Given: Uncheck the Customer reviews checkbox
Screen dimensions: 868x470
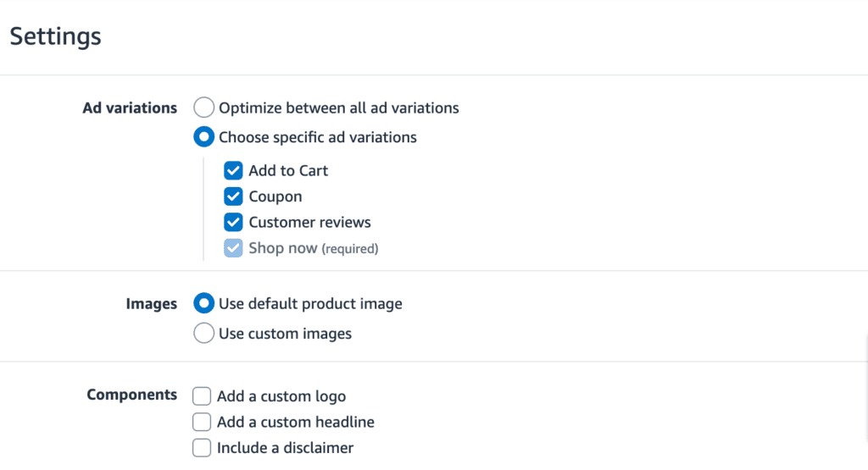Looking at the screenshot, I should tap(233, 223).
